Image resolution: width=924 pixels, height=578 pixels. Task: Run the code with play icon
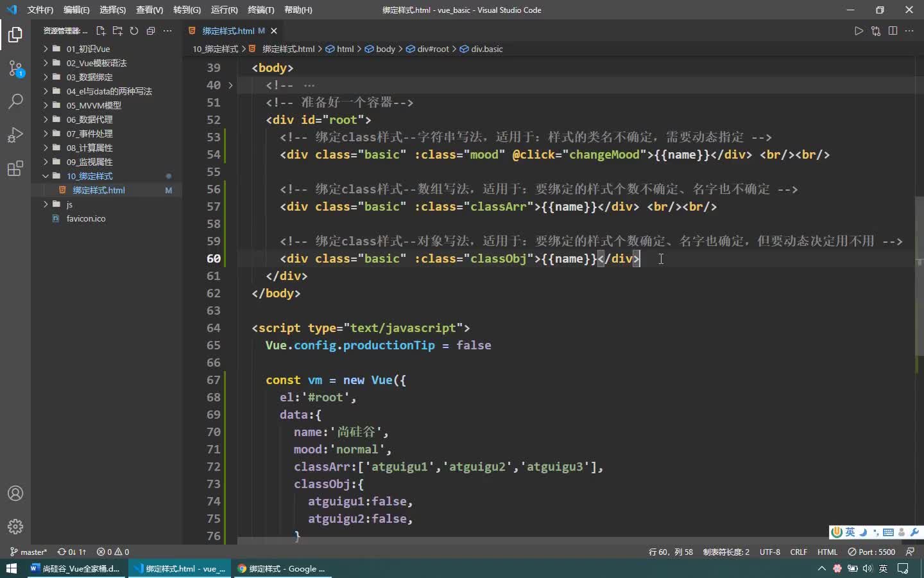[x=859, y=31]
